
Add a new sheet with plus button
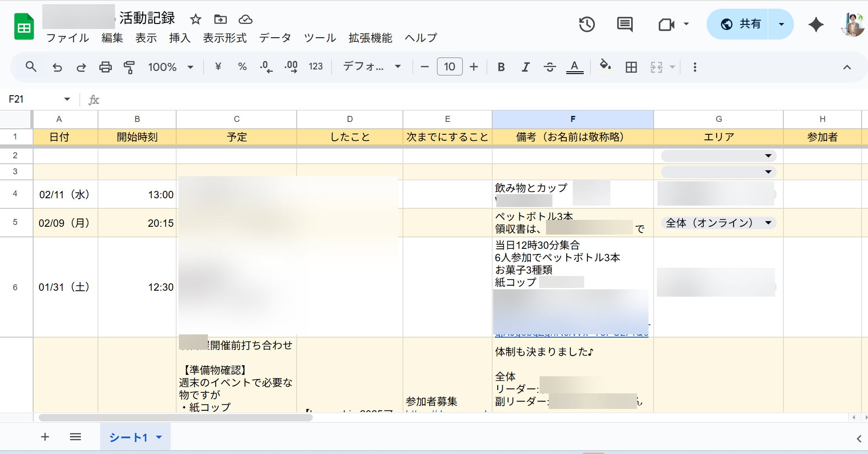[x=45, y=437]
